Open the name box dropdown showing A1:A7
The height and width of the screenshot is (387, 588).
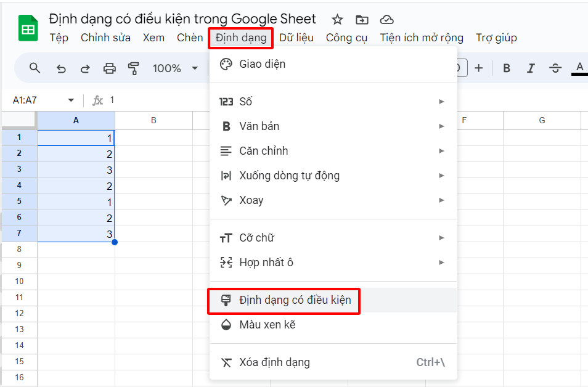click(70, 99)
